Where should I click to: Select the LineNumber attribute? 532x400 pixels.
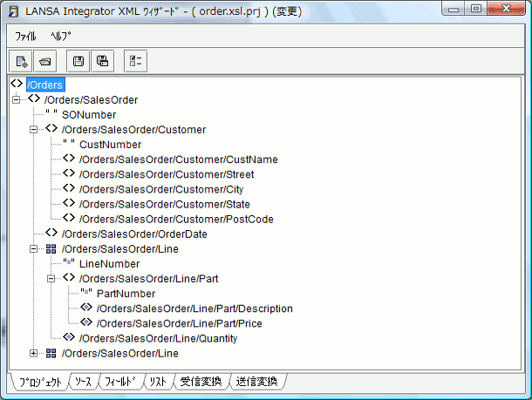click(x=109, y=264)
